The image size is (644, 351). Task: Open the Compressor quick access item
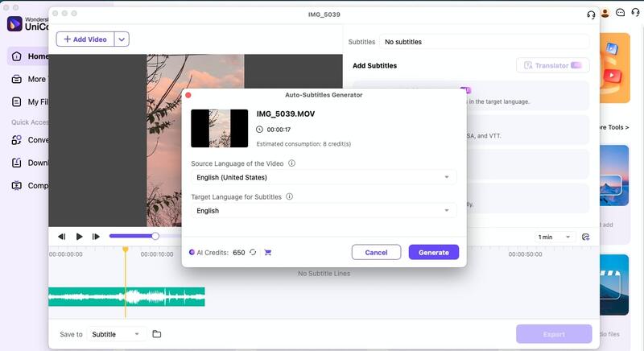point(28,185)
